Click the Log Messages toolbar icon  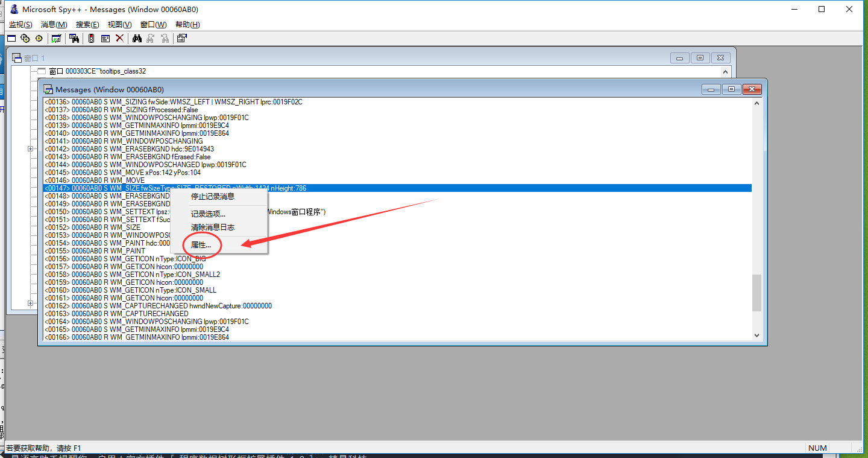pos(56,39)
